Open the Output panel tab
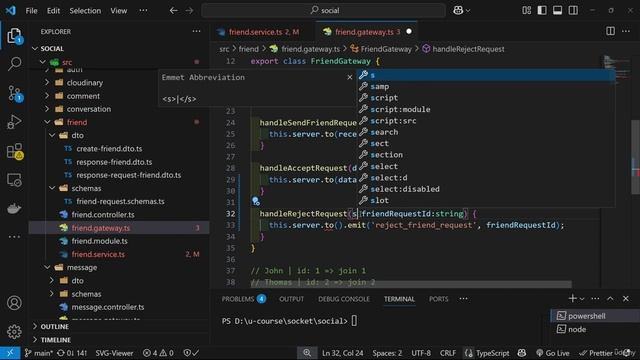The image size is (640, 360). 291,299
